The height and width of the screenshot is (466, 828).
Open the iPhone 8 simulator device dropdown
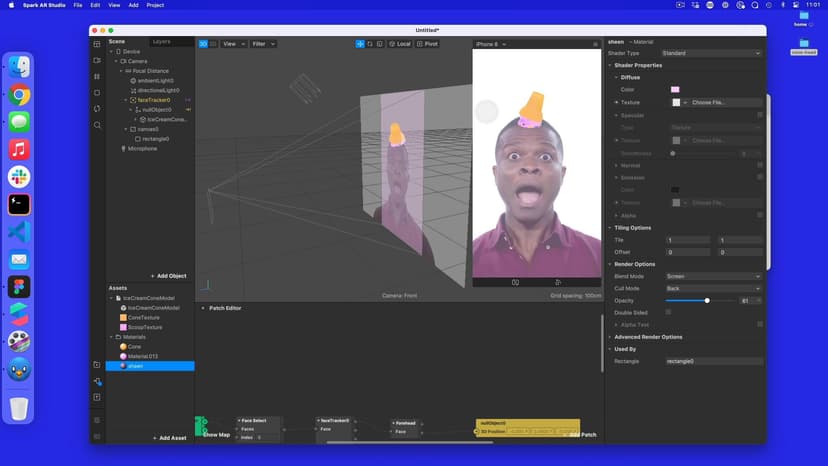pos(491,44)
